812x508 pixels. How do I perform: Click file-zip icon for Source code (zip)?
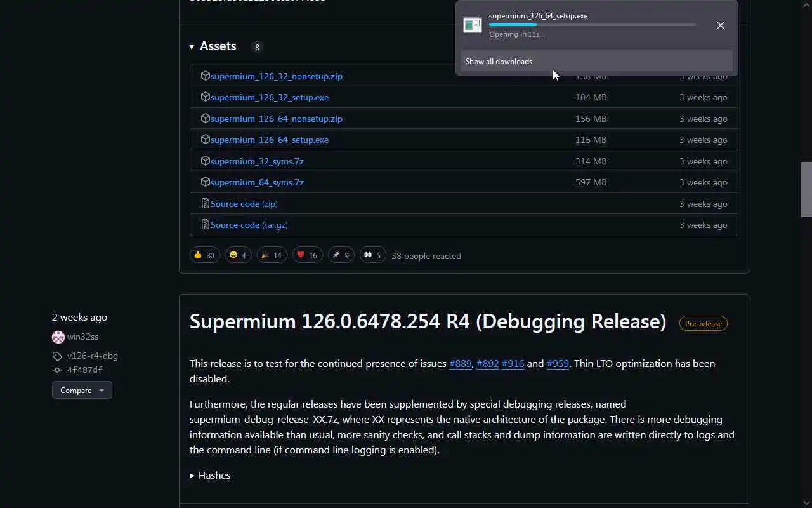point(205,203)
